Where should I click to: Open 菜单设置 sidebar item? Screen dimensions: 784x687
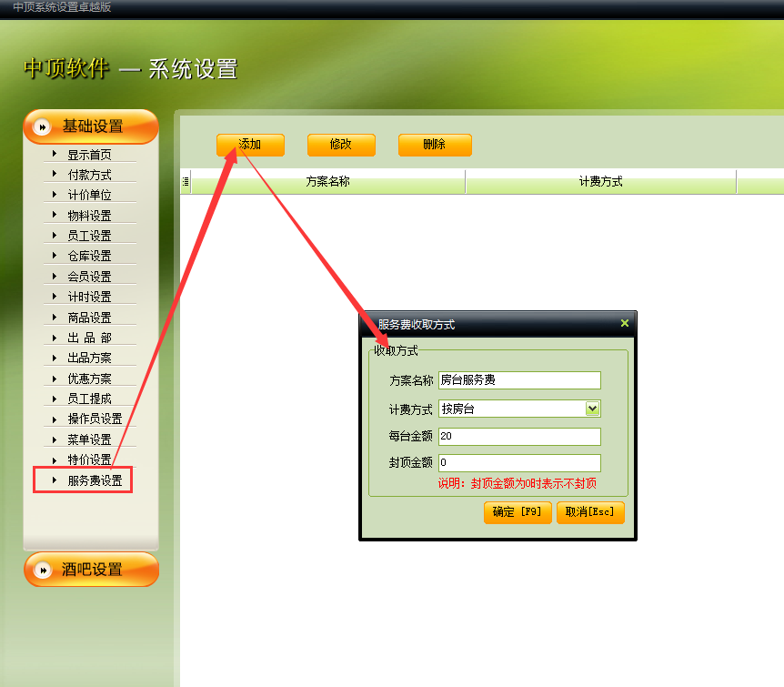coord(89,439)
